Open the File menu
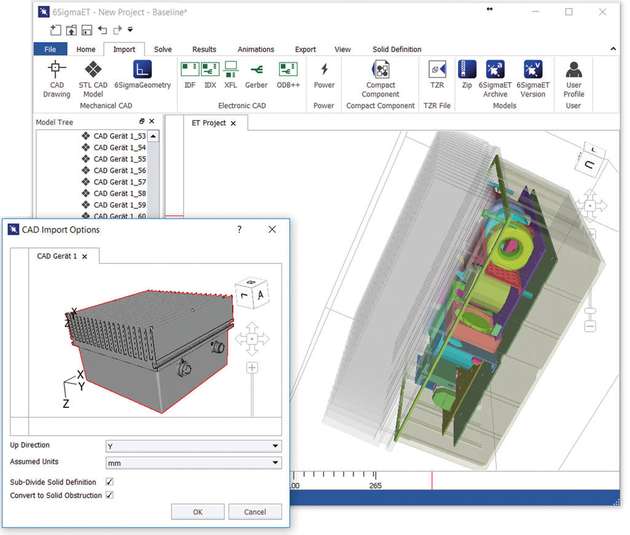630x535 pixels. 50,49
